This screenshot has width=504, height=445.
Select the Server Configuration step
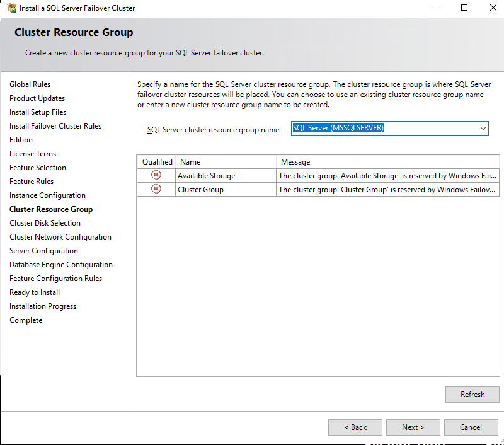pos(43,250)
